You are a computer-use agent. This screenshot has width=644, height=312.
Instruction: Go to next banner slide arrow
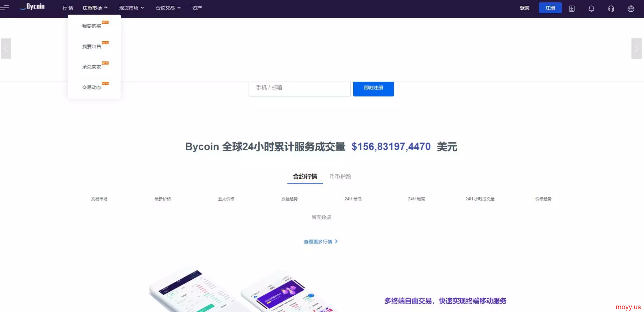pos(637,49)
